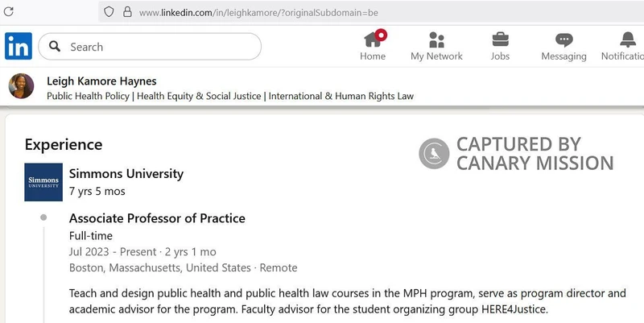This screenshot has height=323, width=644.
Task: Click the My Network navigation label
Action: pyautogui.click(x=436, y=56)
